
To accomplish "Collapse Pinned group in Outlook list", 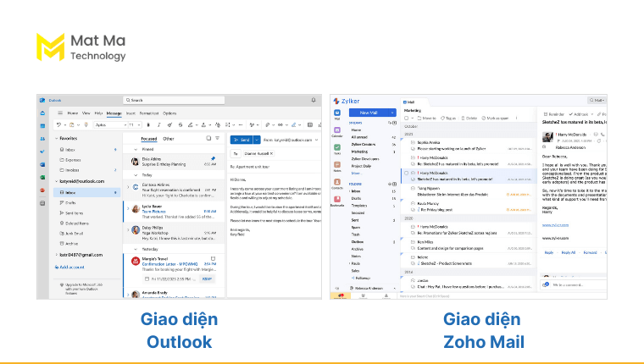I will pyautogui.click(x=136, y=149).
